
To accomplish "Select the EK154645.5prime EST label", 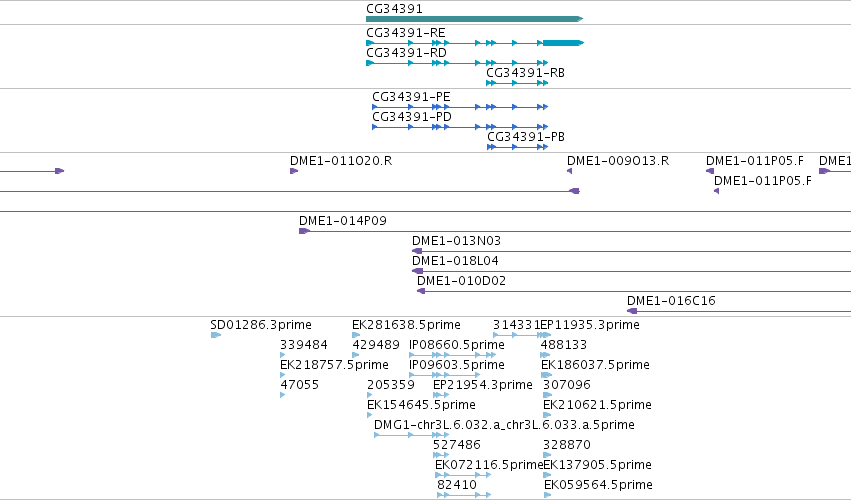I will 421,406.
